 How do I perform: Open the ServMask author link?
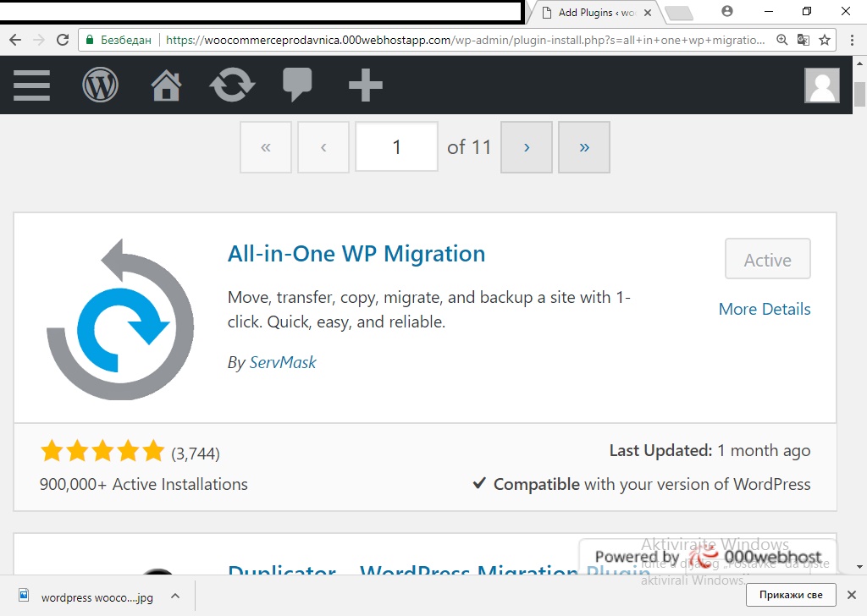click(x=283, y=362)
